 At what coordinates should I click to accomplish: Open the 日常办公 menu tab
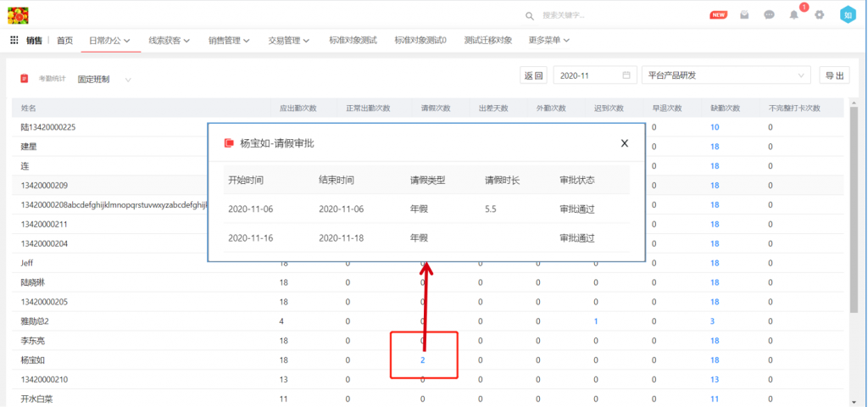point(110,40)
